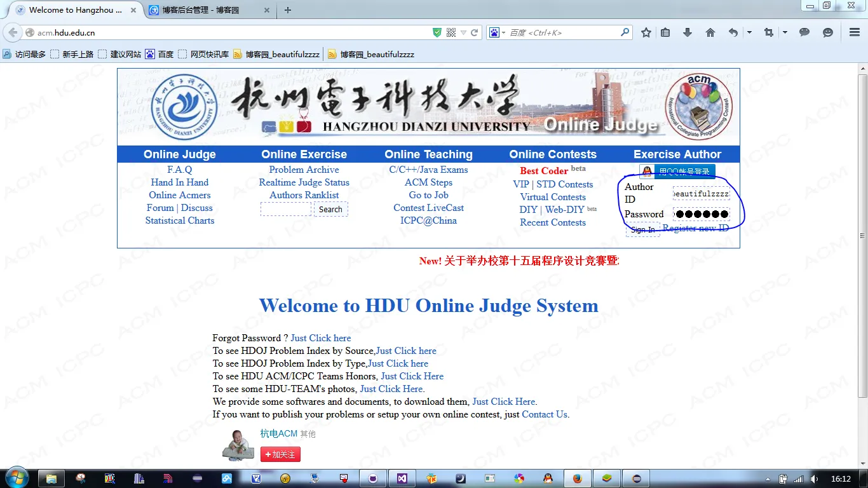Open the 新手上路 bookmark
Screen dimensions: 868x488
72,55
